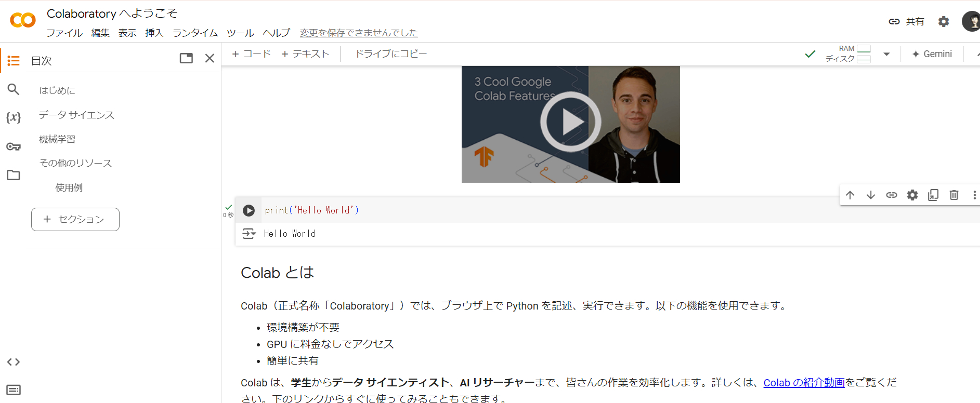Open the Gemini assistant
The width and height of the screenshot is (980, 403).
(932, 54)
